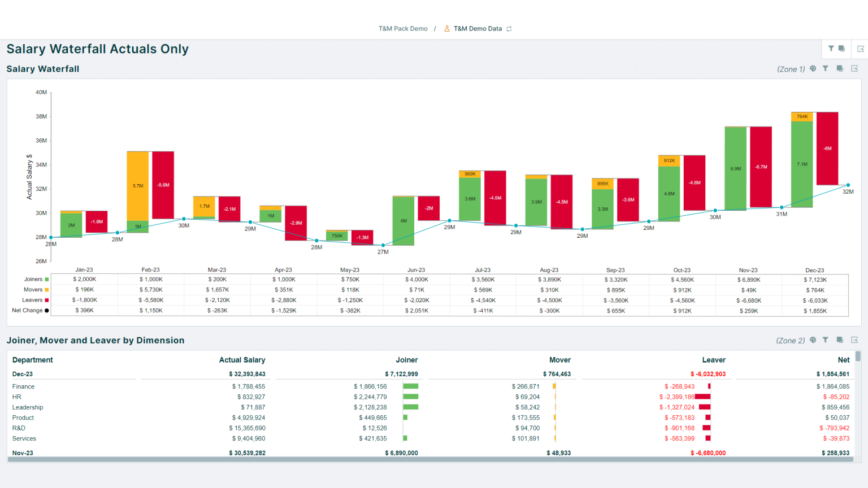The width and height of the screenshot is (868, 488).
Task: Click the filter icon on the Salary Waterfall widget
Action: 826,68
